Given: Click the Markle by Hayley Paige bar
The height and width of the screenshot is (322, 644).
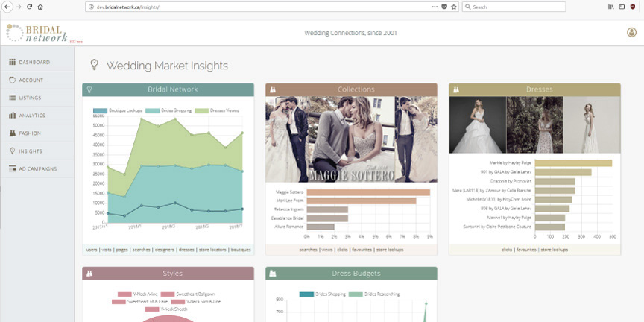Looking at the screenshot, I should [573, 163].
